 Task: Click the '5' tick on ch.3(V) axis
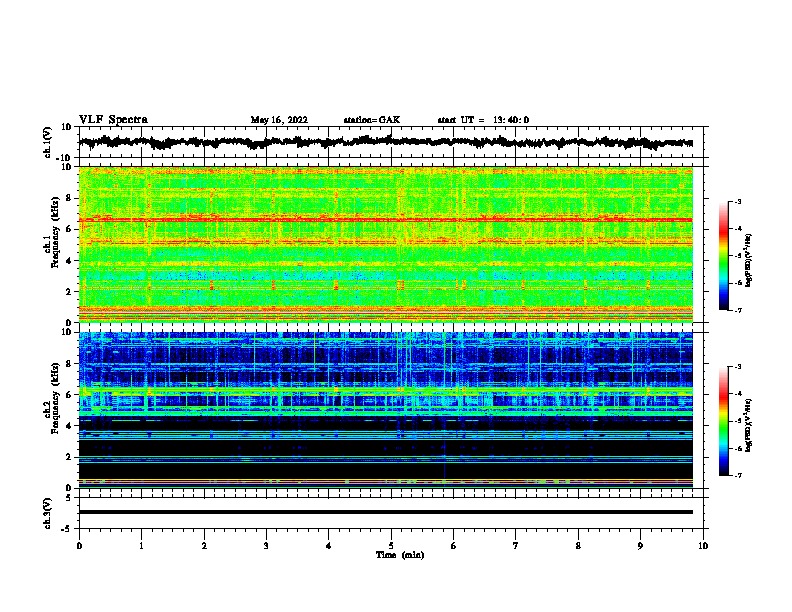tap(70, 498)
